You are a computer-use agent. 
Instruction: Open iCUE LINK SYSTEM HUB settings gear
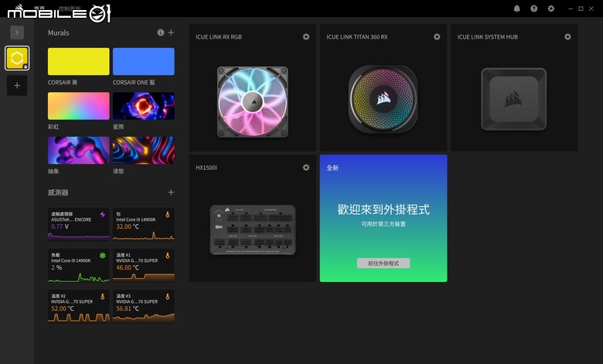point(567,37)
